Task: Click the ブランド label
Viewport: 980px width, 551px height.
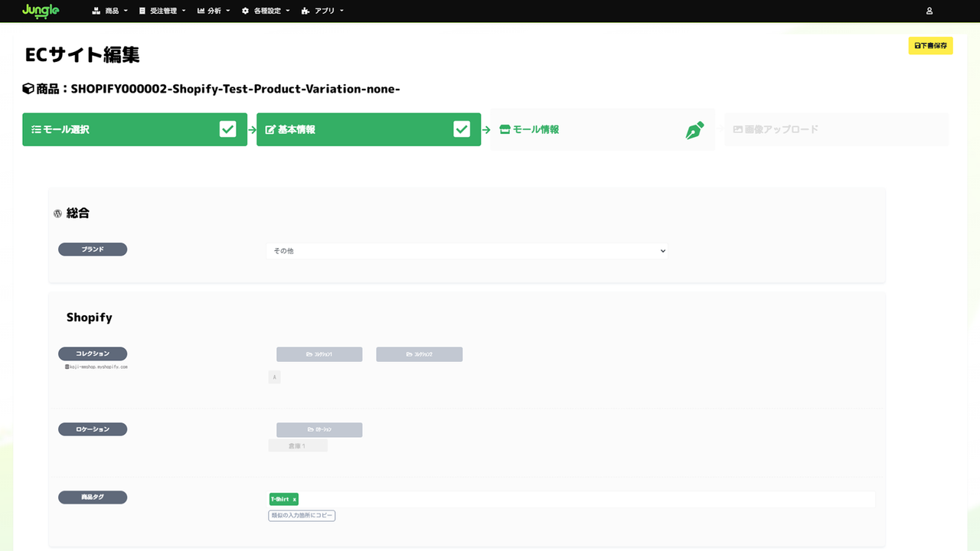Action: click(93, 249)
